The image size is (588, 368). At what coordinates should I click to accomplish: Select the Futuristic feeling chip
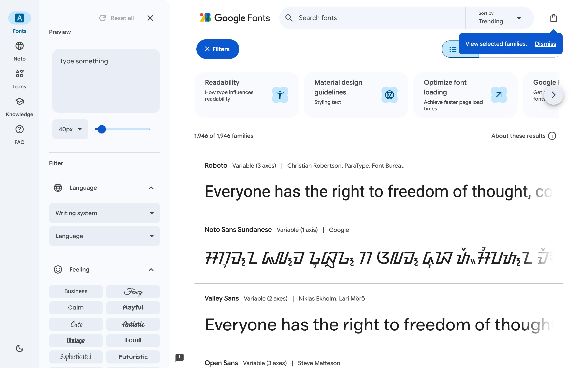tap(133, 357)
